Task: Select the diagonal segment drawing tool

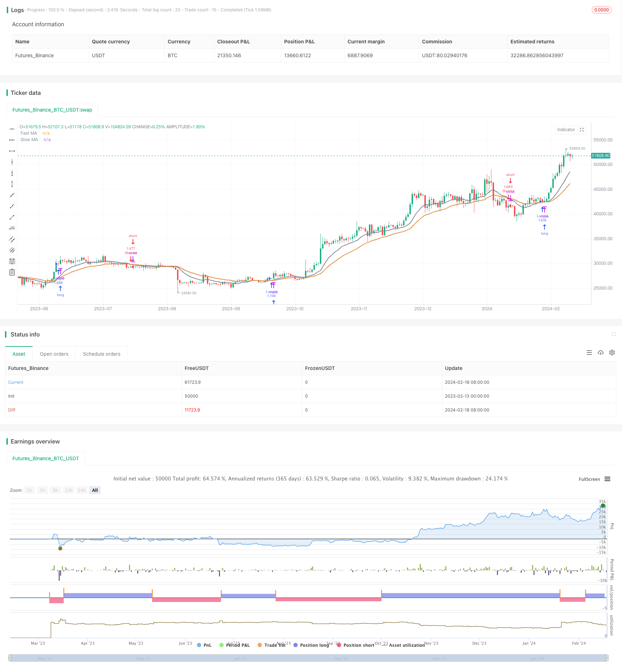Action: pos(12,217)
